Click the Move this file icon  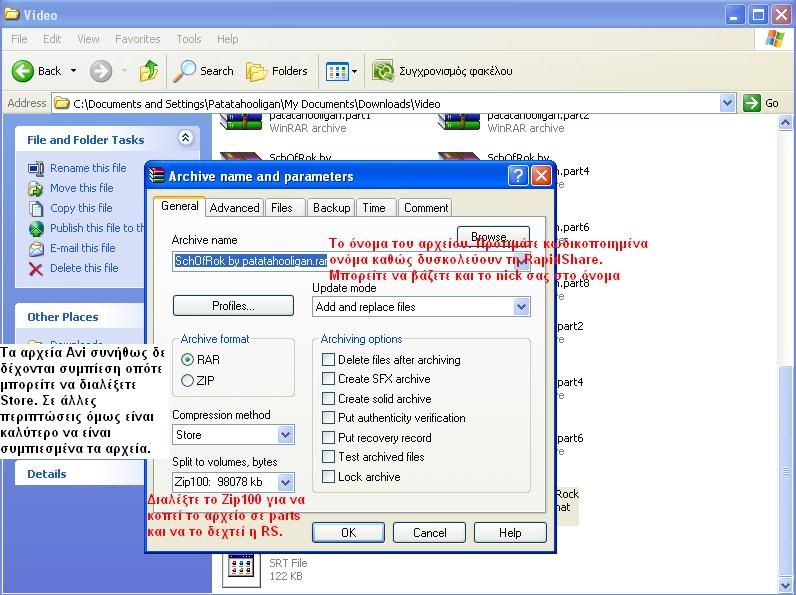click(x=36, y=188)
